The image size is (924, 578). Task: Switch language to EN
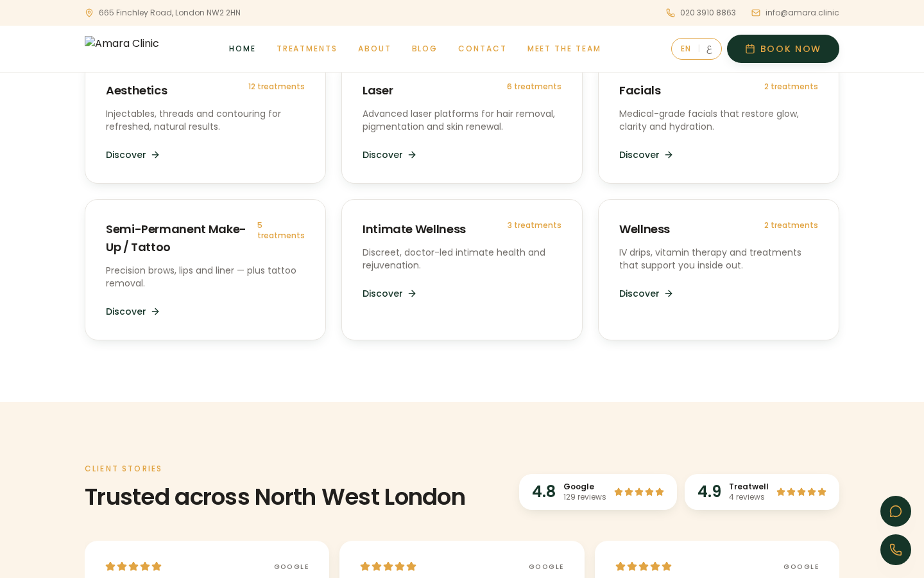(686, 49)
